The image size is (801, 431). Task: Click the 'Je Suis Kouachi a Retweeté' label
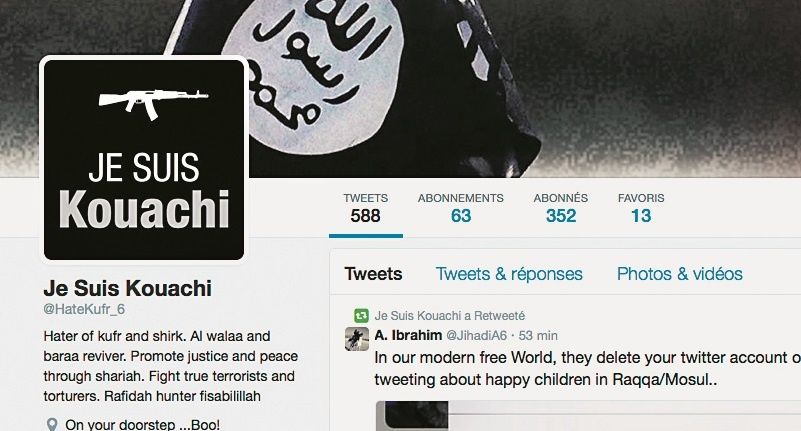tap(450, 316)
